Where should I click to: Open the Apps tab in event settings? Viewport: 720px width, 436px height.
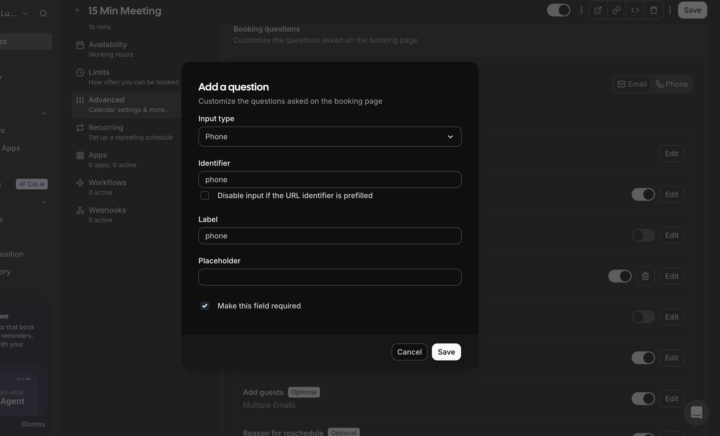click(127, 160)
